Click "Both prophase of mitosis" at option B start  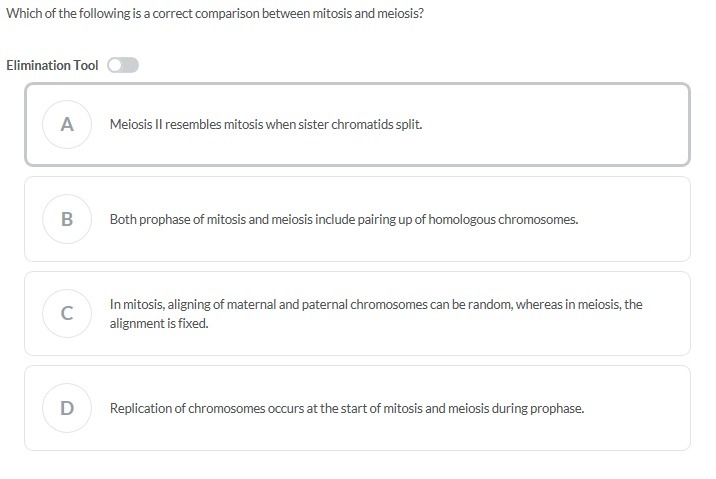pyautogui.click(x=172, y=219)
